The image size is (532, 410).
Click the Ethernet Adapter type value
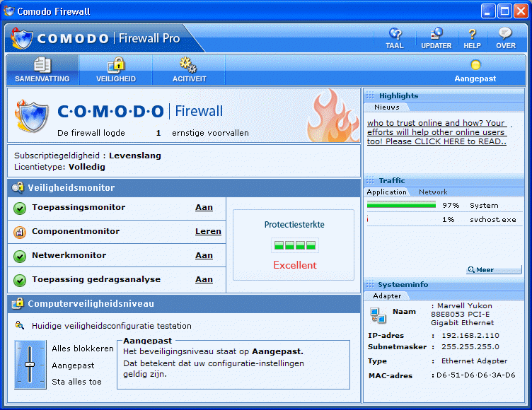pyautogui.click(x=474, y=361)
